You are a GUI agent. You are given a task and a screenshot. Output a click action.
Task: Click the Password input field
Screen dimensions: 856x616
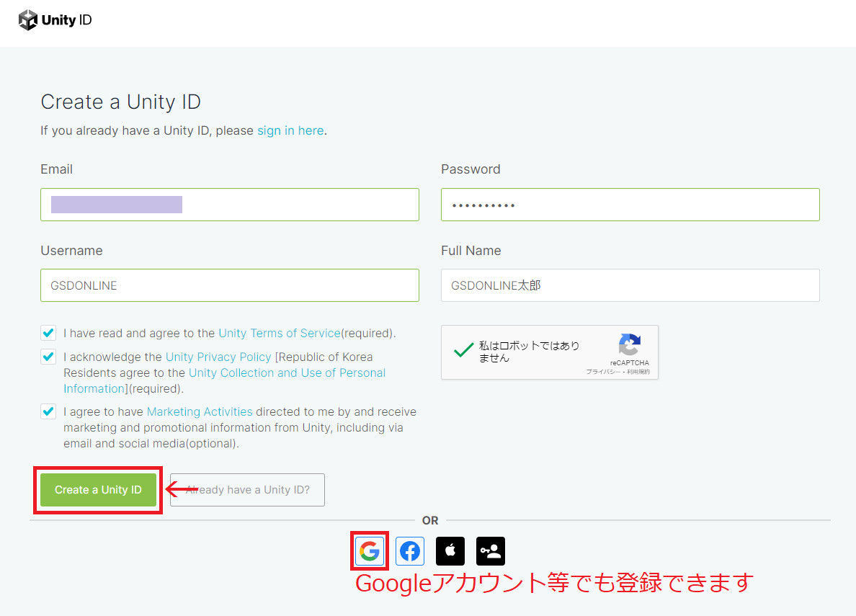pos(630,205)
